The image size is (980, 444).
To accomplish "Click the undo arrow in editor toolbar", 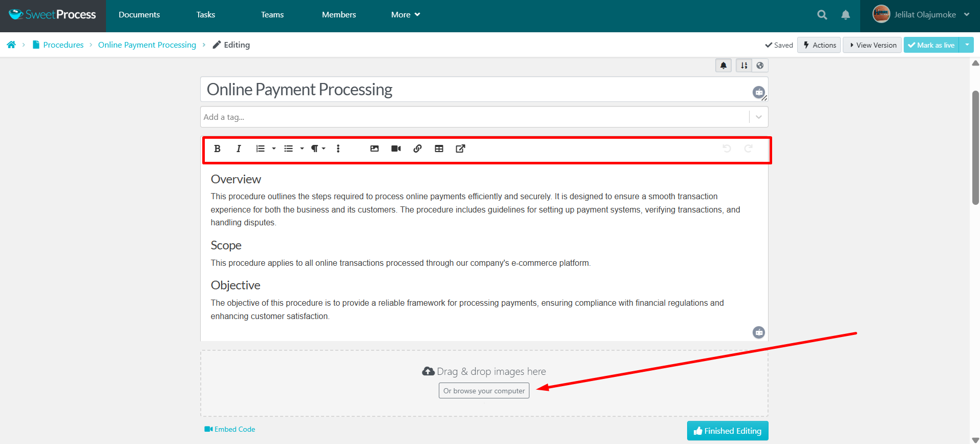I will pyautogui.click(x=727, y=149).
